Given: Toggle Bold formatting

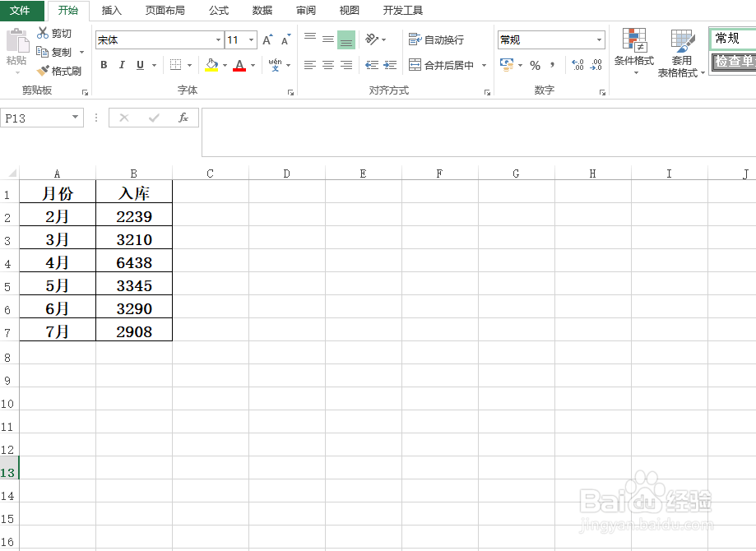Looking at the screenshot, I should (x=104, y=63).
